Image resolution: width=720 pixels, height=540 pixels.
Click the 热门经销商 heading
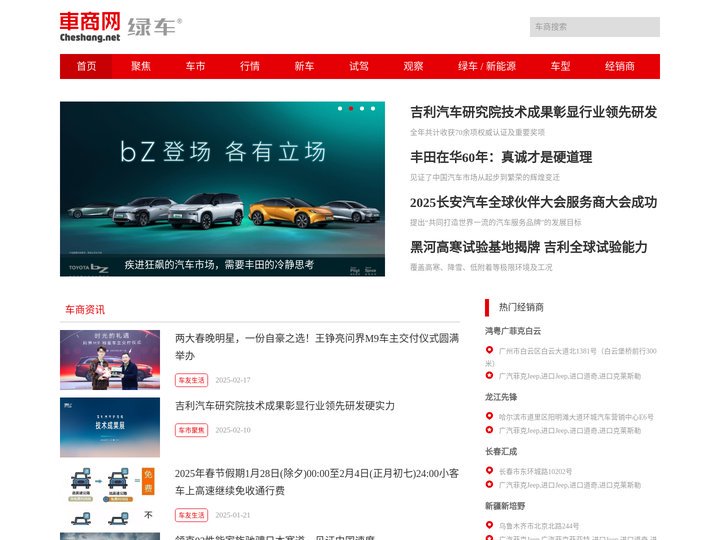(521, 307)
